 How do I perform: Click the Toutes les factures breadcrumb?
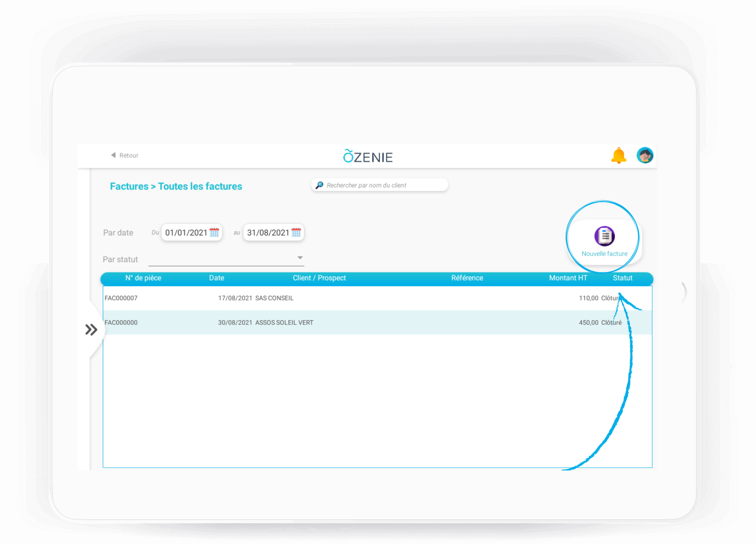[200, 186]
